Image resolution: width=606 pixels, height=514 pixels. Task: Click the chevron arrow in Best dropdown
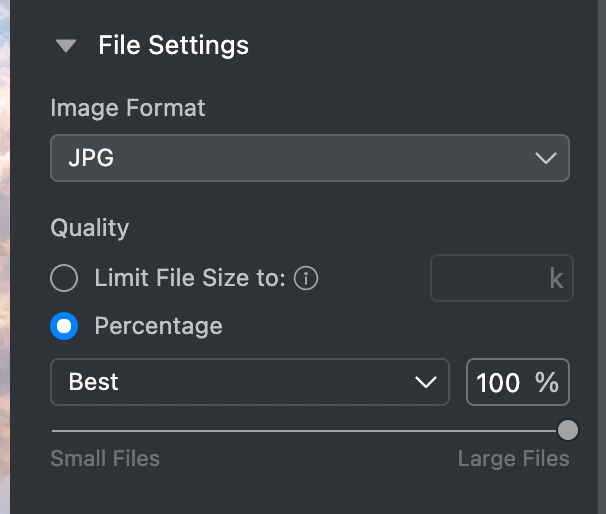click(425, 382)
